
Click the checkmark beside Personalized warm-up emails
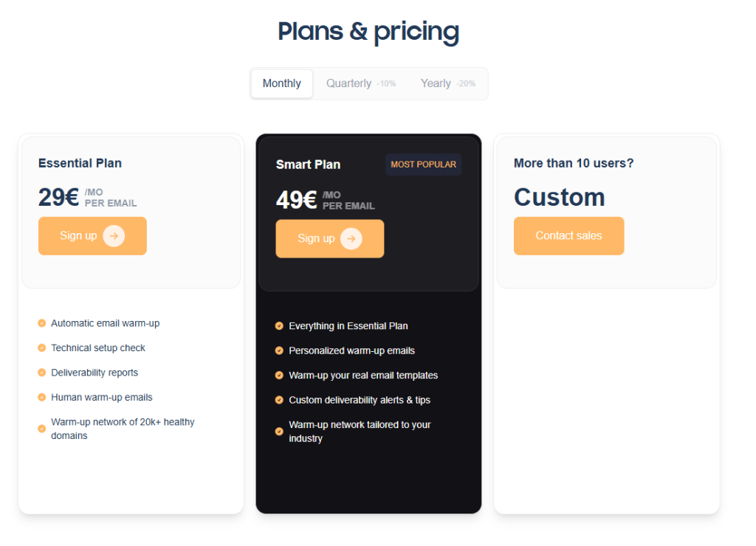pyautogui.click(x=278, y=350)
